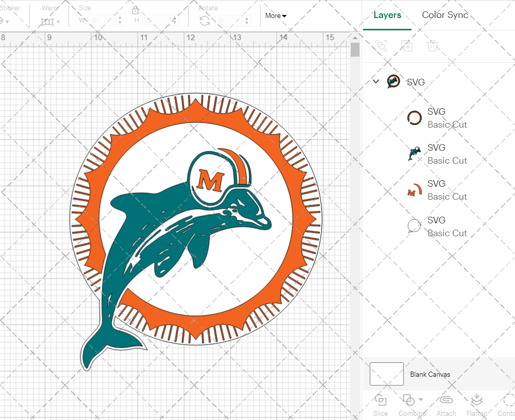Select the top SVG group thumbnail
515x420 pixels.
(393, 81)
